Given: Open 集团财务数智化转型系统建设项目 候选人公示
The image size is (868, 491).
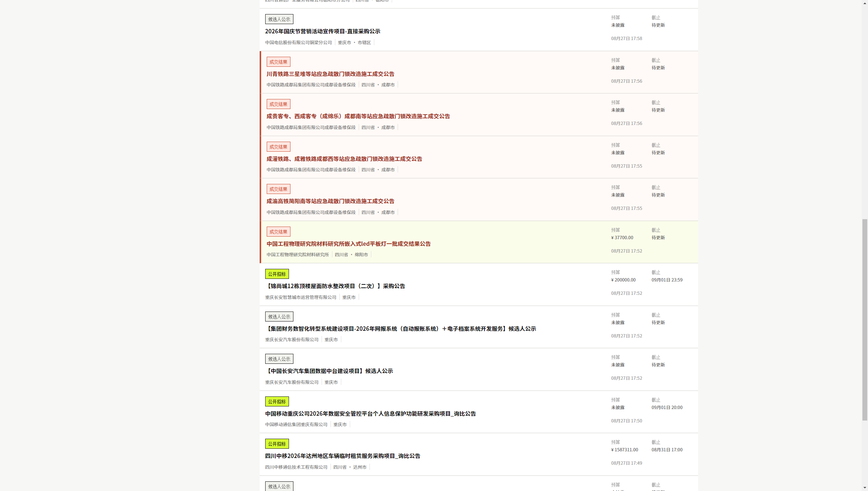Looking at the screenshot, I should point(400,329).
